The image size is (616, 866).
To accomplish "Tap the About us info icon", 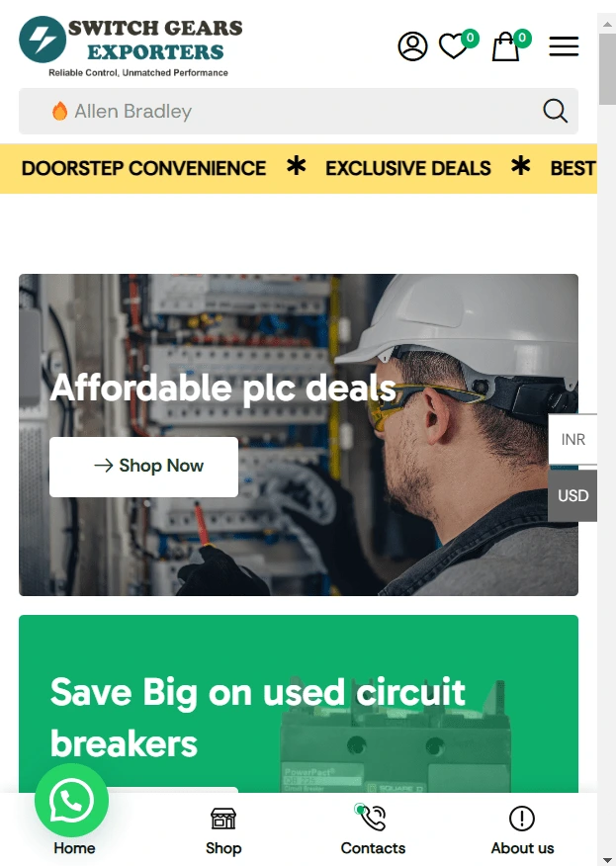I will [522, 819].
